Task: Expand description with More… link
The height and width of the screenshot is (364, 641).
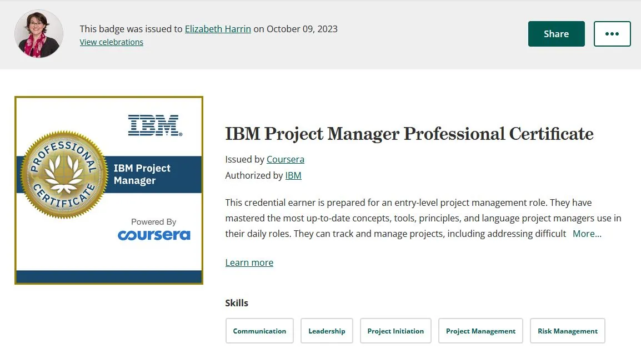Action: click(x=587, y=234)
